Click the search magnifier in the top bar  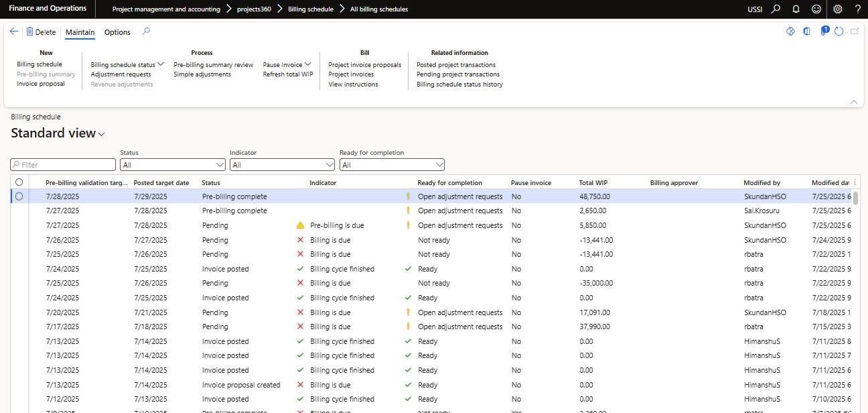tap(776, 9)
